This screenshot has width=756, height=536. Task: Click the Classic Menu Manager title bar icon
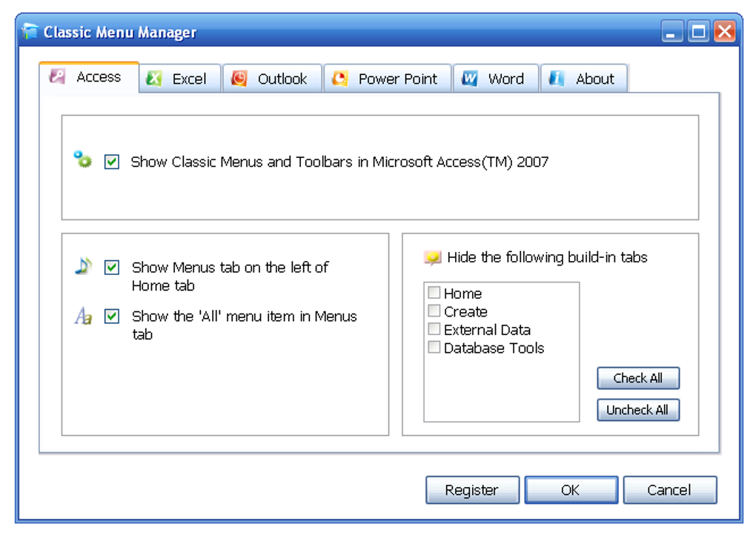pyautogui.click(x=30, y=31)
